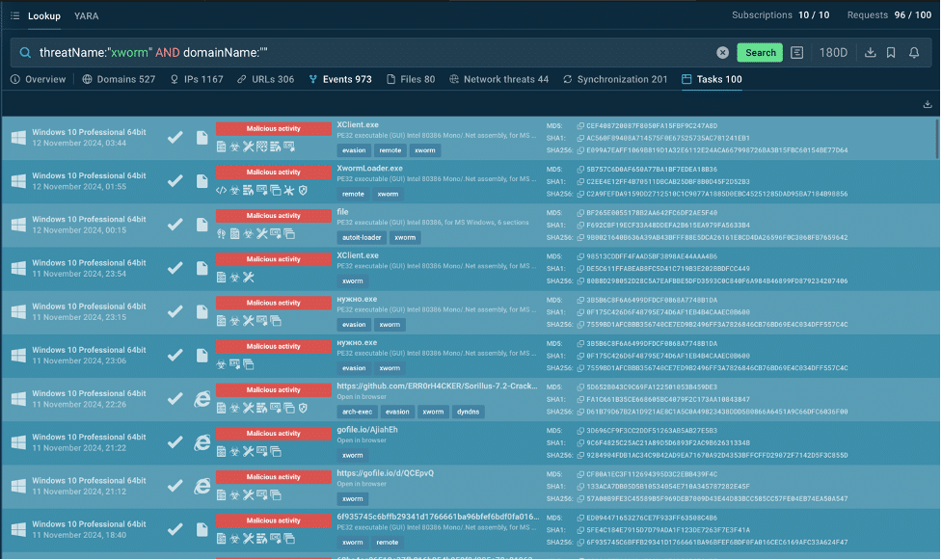The height and width of the screenshot is (560, 942).
Task: Open the Lookup menu with list icon
Action: click(36, 15)
